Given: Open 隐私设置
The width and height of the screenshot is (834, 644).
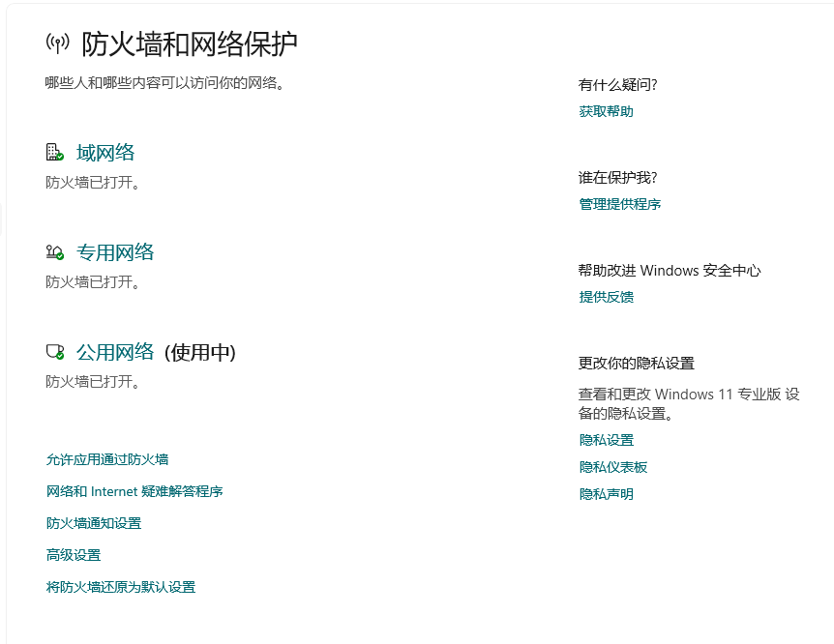Looking at the screenshot, I should pos(608,439).
